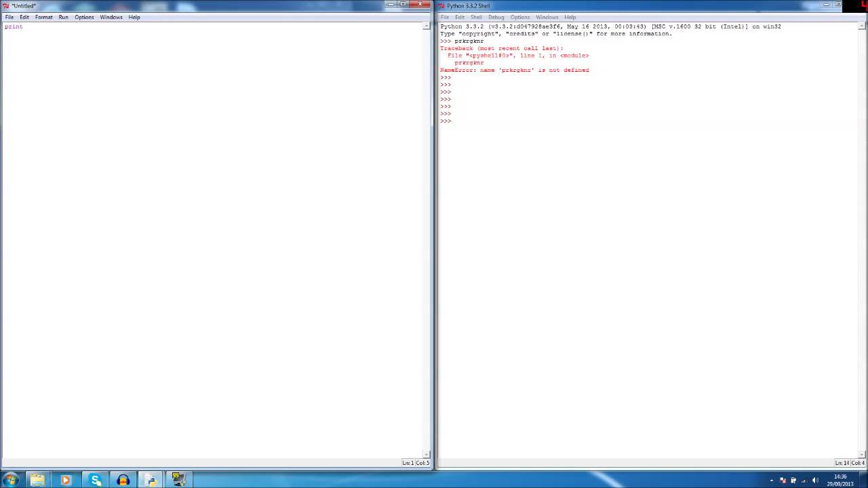Click editor scrollbar down arrow
Image resolution: width=868 pixels, height=488 pixels.
point(427,454)
